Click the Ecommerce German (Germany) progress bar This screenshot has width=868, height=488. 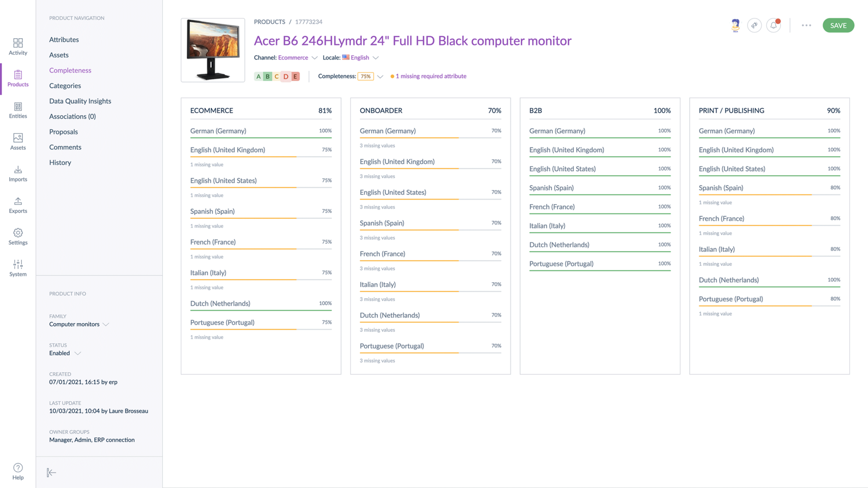click(261, 138)
